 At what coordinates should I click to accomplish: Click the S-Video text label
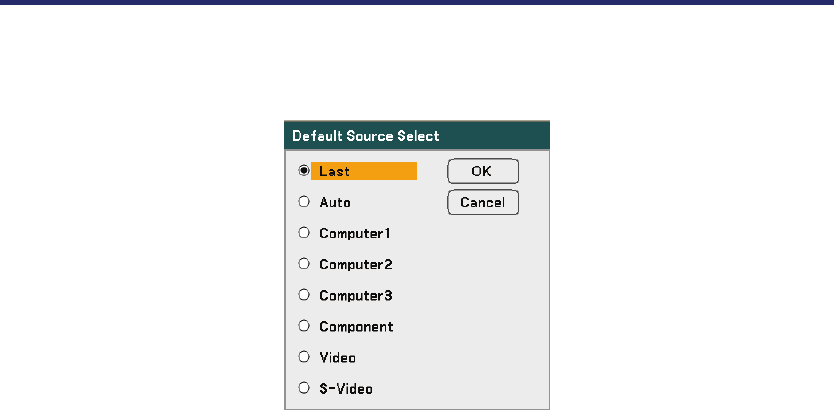346,388
